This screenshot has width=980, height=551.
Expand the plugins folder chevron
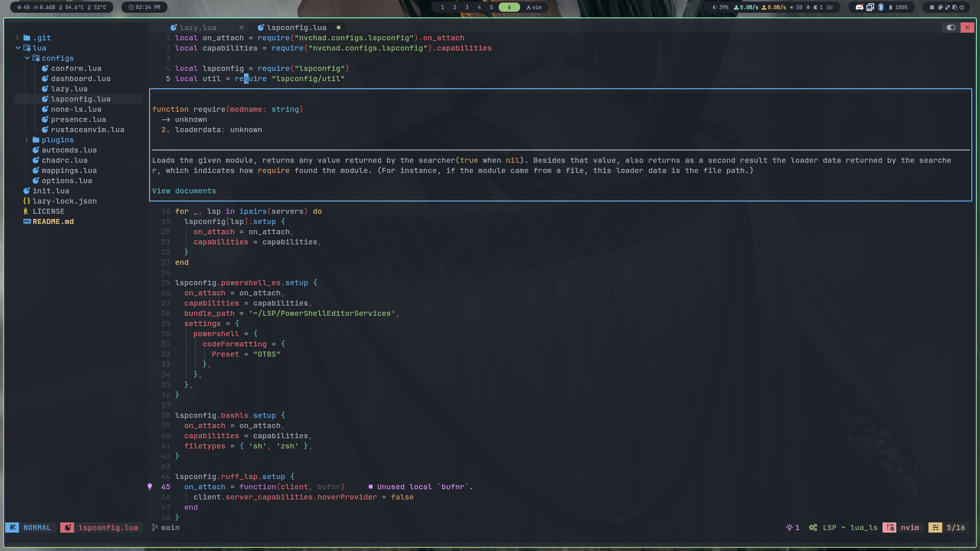pos(27,140)
